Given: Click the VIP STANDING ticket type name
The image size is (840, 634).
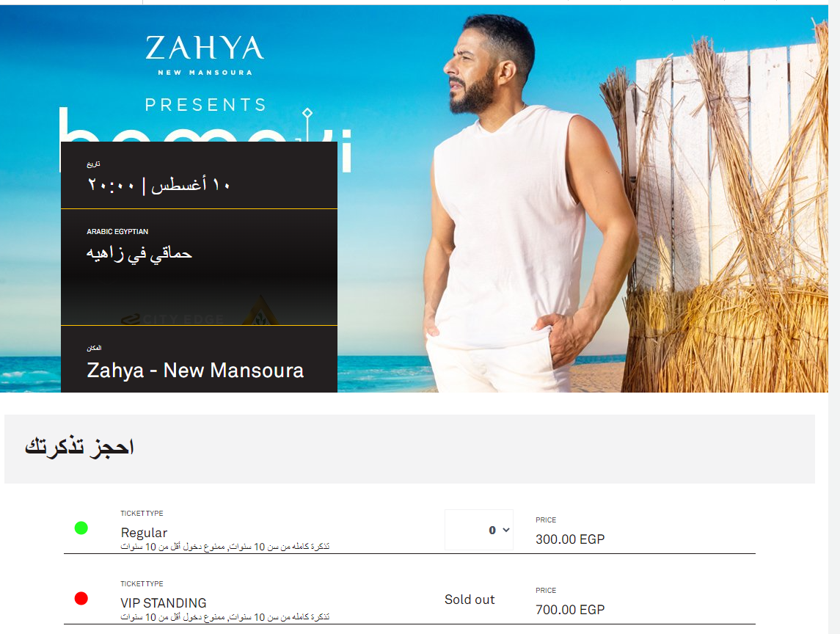Looking at the screenshot, I should [x=164, y=602].
